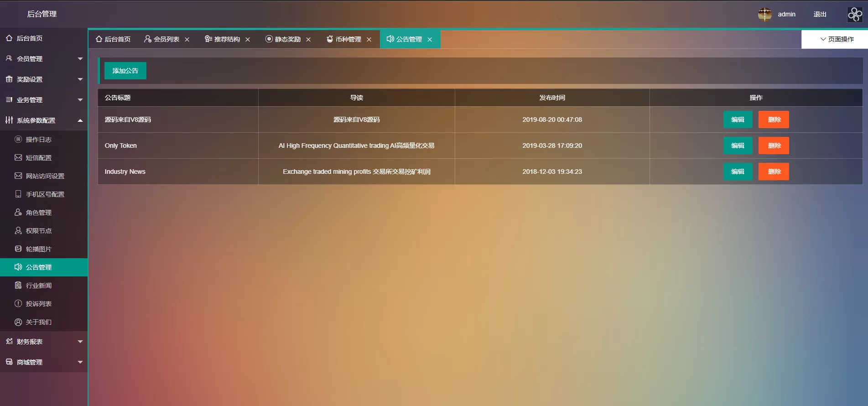Image resolution: width=868 pixels, height=406 pixels.
Task: Expand the 会员管理 sidebar menu
Action: coord(43,59)
